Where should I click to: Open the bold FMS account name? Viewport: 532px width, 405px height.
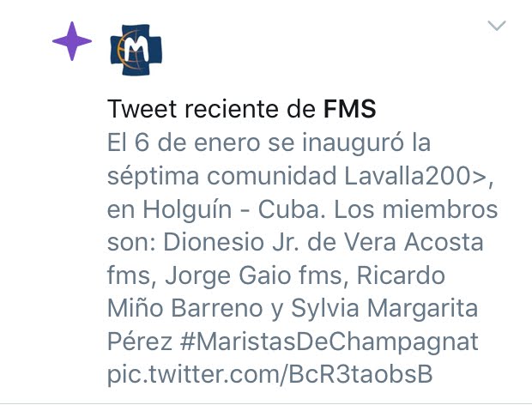[x=349, y=109]
